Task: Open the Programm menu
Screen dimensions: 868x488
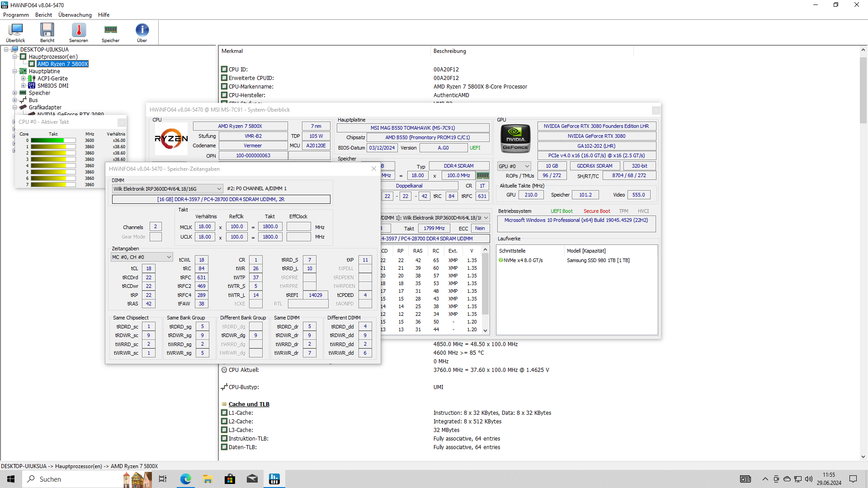Action: click(16, 15)
